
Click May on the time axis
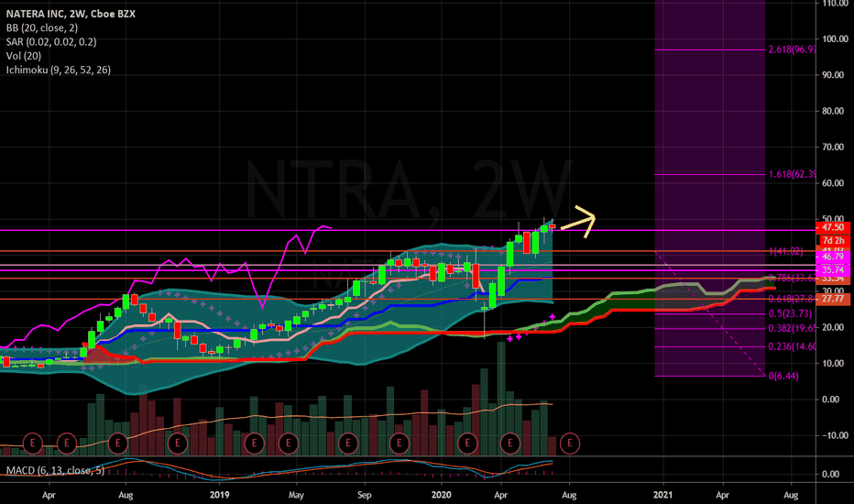coord(296,495)
